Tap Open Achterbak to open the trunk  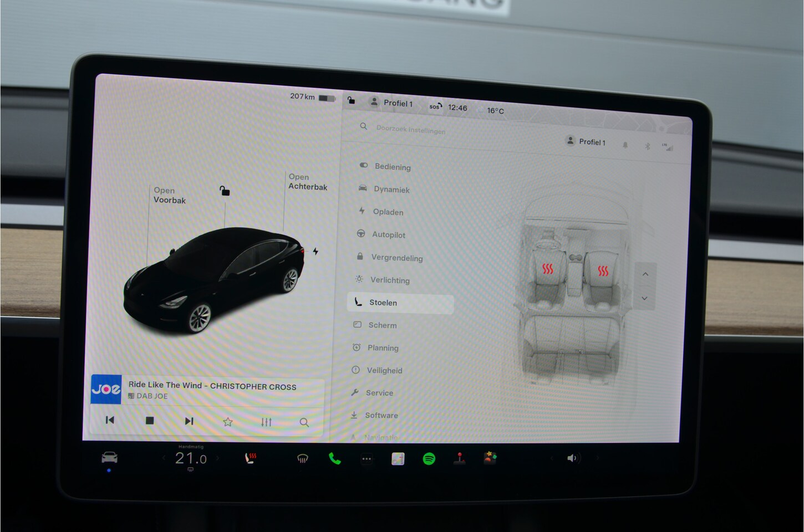coord(307,182)
